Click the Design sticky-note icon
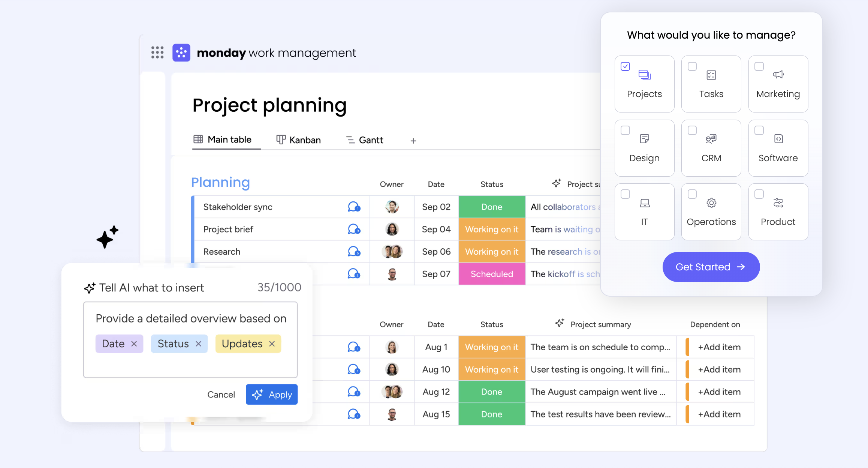The width and height of the screenshot is (868, 468). pos(645,139)
